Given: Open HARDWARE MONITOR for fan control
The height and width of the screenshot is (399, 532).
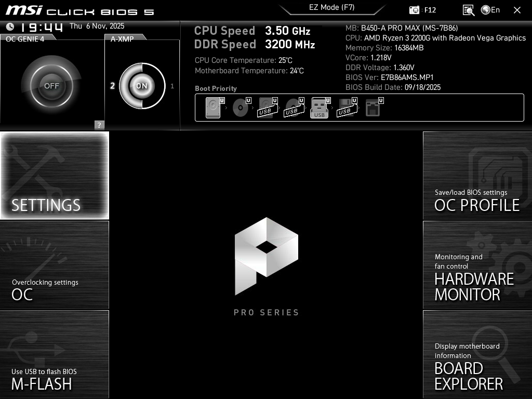Looking at the screenshot, I should pyautogui.click(x=477, y=265).
